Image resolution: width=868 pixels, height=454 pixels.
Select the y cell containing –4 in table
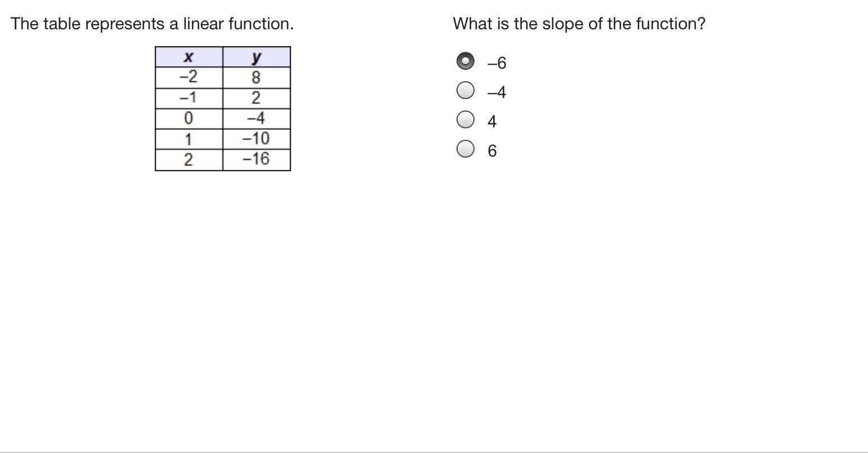tap(257, 119)
